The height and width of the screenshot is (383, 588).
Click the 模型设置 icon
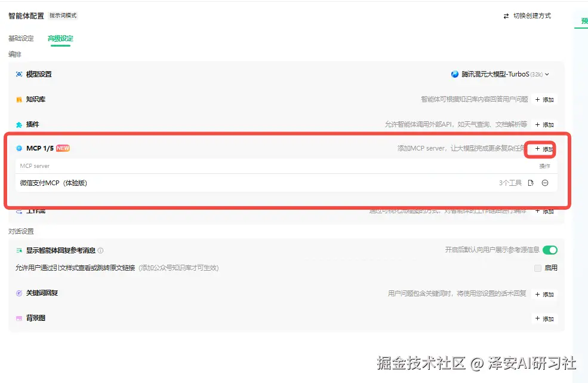pos(19,74)
